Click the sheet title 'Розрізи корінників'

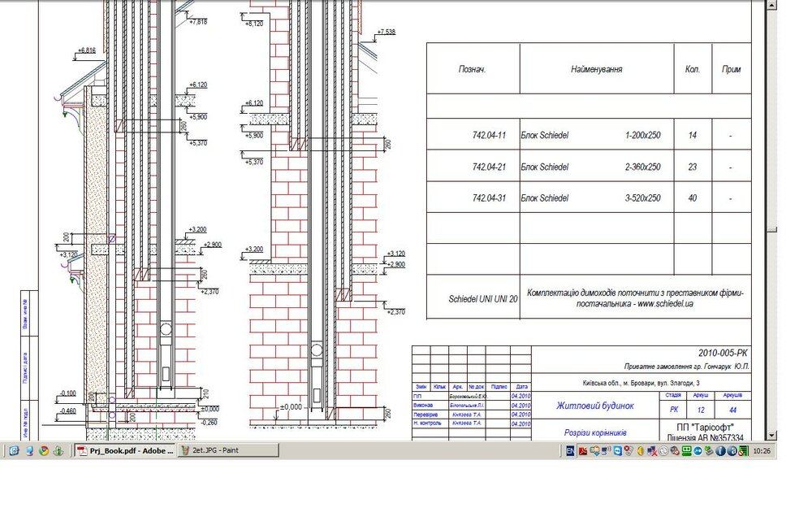(595, 432)
